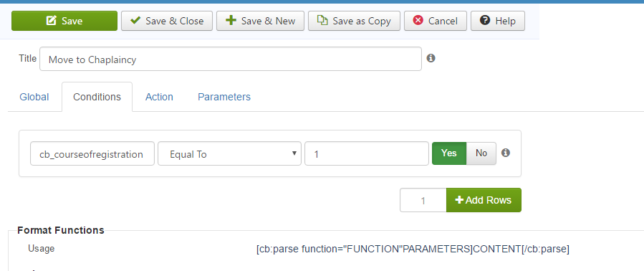Click the cb_courseofregistration field input
The width and height of the screenshot is (644, 271).
(x=92, y=154)
